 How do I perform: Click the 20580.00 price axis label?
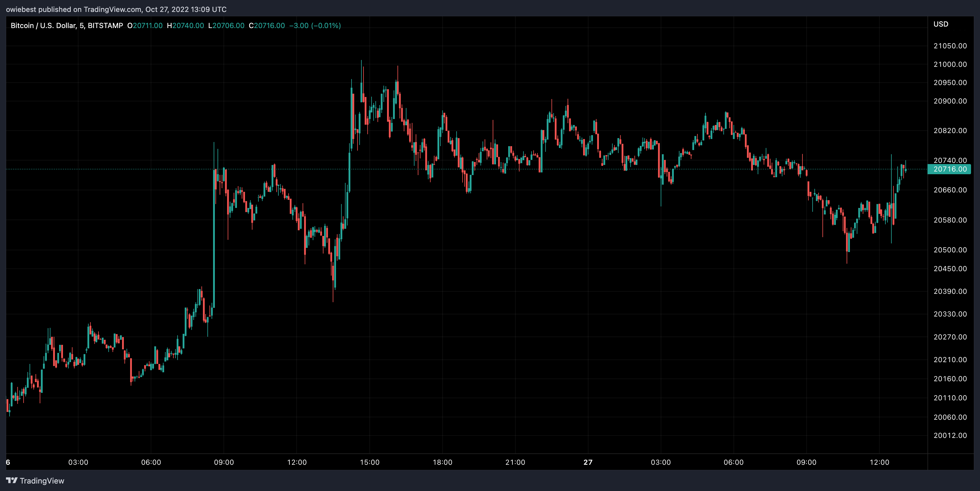pos(950,220)
